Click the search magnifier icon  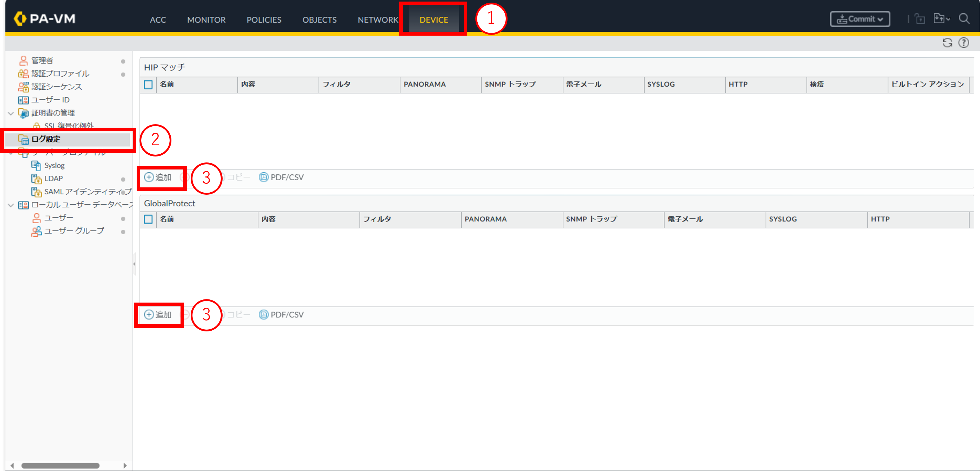tap(964, 19)
